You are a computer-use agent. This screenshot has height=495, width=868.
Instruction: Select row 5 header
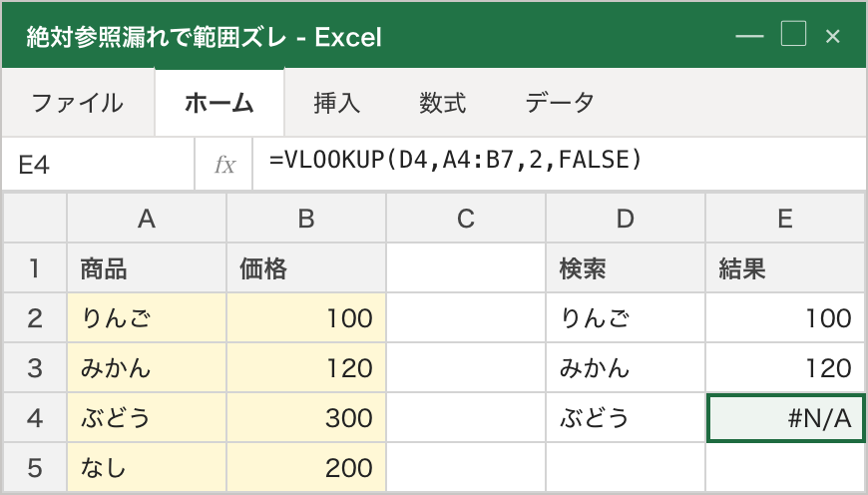35,467
